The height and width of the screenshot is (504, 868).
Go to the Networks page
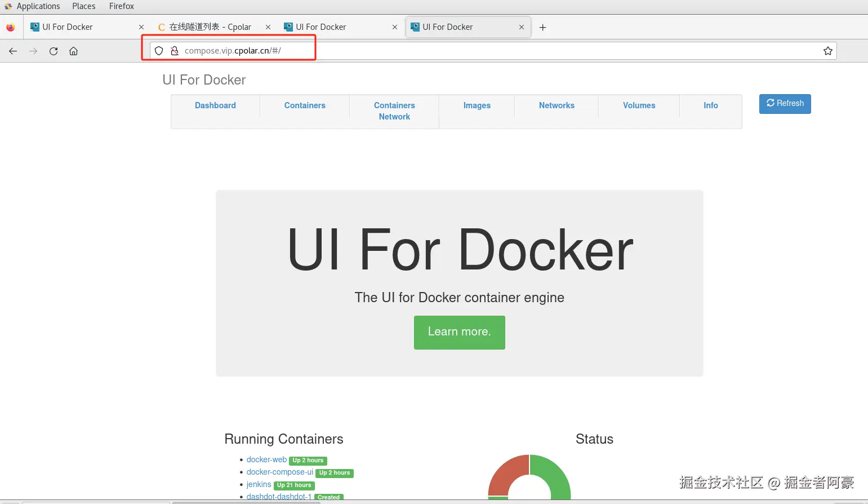(557, 105)
